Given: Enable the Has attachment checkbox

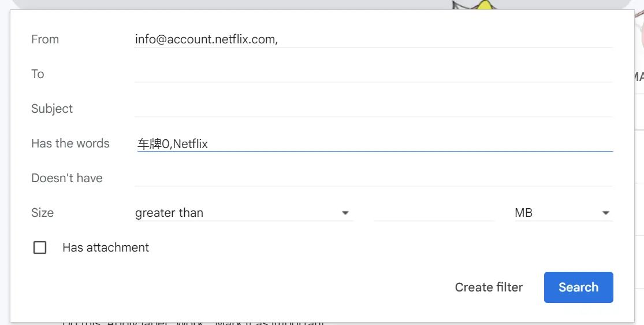Looking at the screenshot, I should click(40, 248).
